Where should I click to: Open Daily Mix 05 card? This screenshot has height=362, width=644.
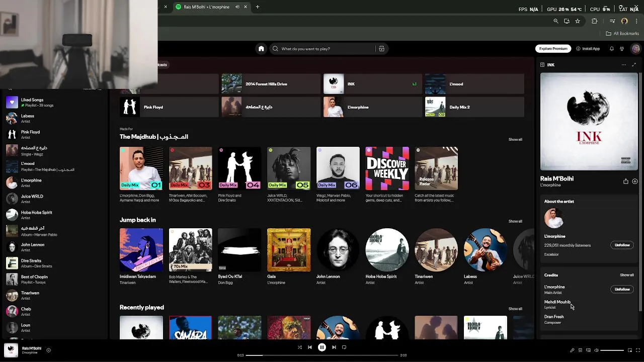[289, 174]
